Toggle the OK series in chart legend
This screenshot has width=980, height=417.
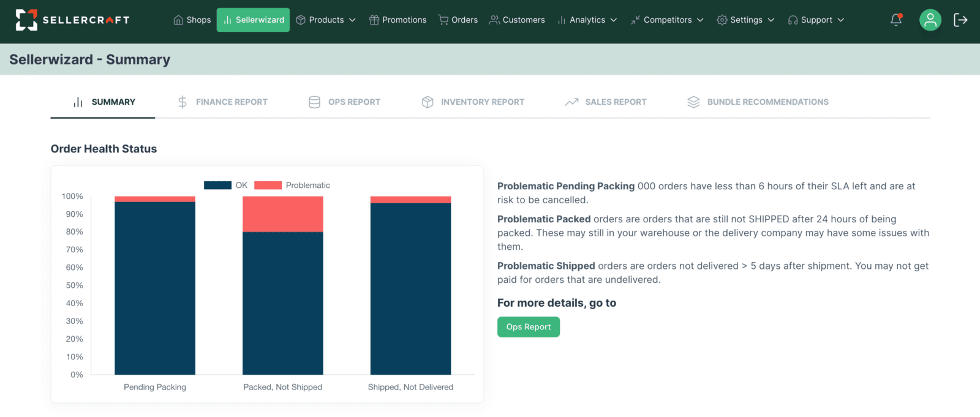click(x=226, y=186)
